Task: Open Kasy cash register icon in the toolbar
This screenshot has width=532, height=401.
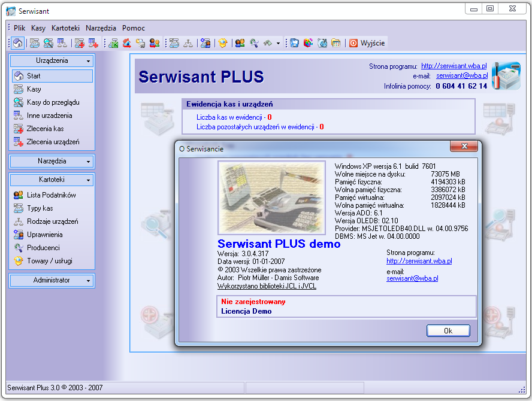Action: click(x=35, y=43)
